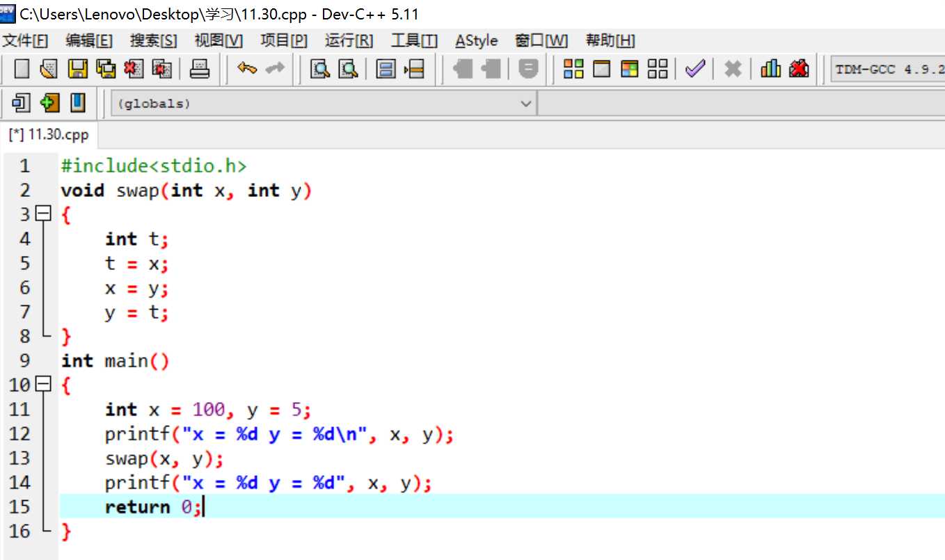This screenshot has height=560, width=945.
Task: Toggle bookmark with the green plus icon
Action: pyautogui.click(x=49, y=104)
